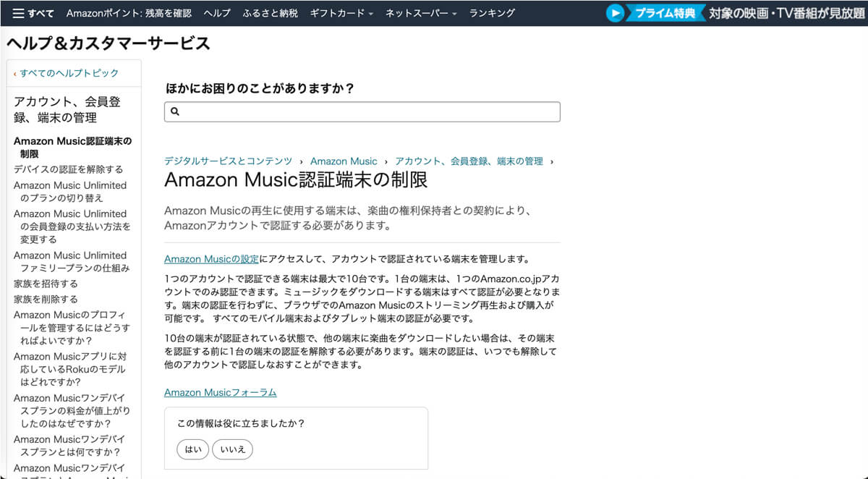
Task: Open the アカウント、会員登録、端末の管理 breadcrumb
Action: [469, 161]
